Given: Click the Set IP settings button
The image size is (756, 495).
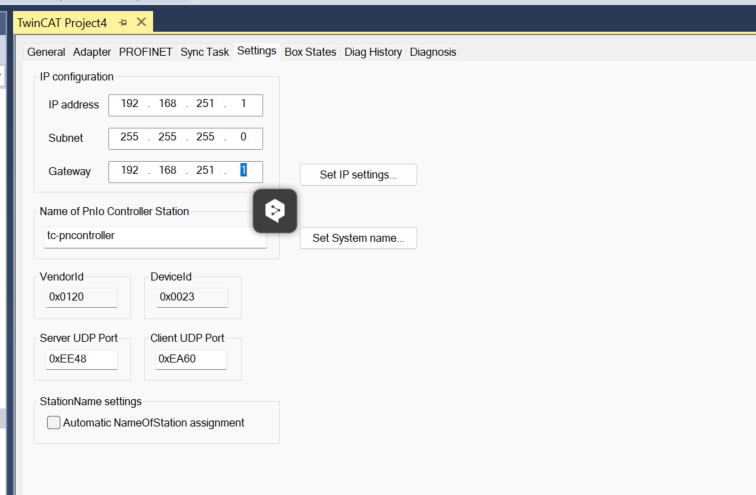Looking at the screenshot, I should coord(358,174).
